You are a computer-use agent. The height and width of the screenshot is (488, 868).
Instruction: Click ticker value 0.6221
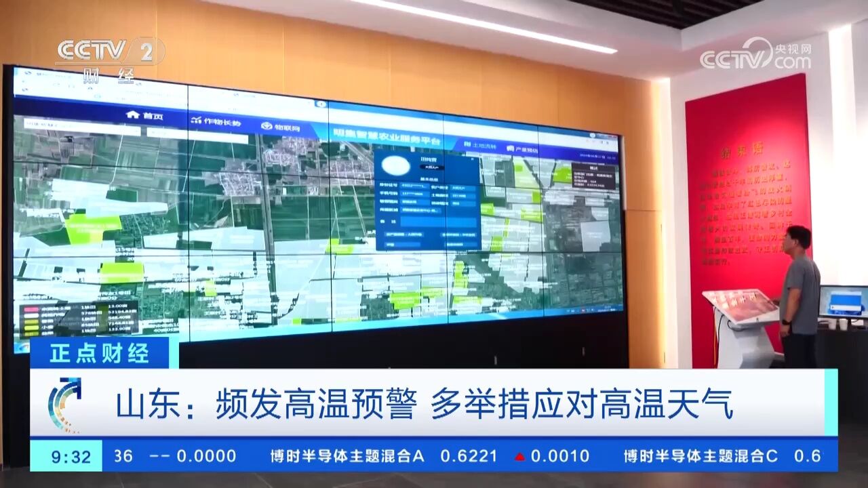pos(469,456)
